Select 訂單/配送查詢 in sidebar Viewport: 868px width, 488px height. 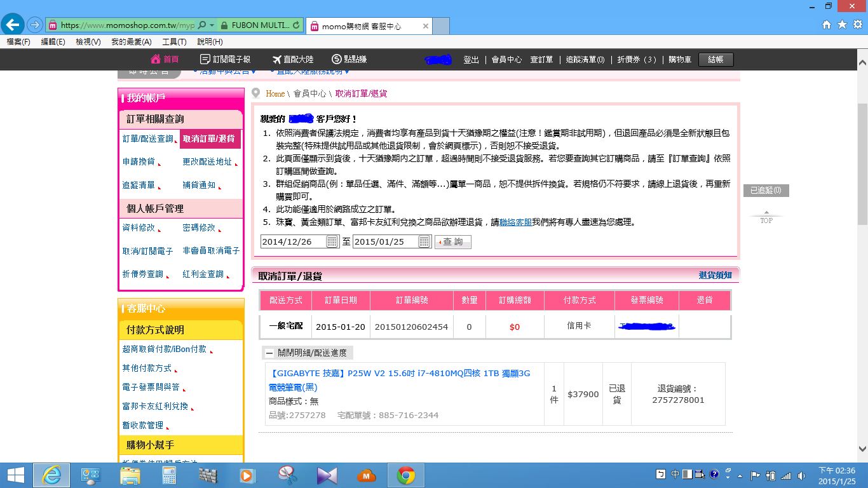(148, 139)
